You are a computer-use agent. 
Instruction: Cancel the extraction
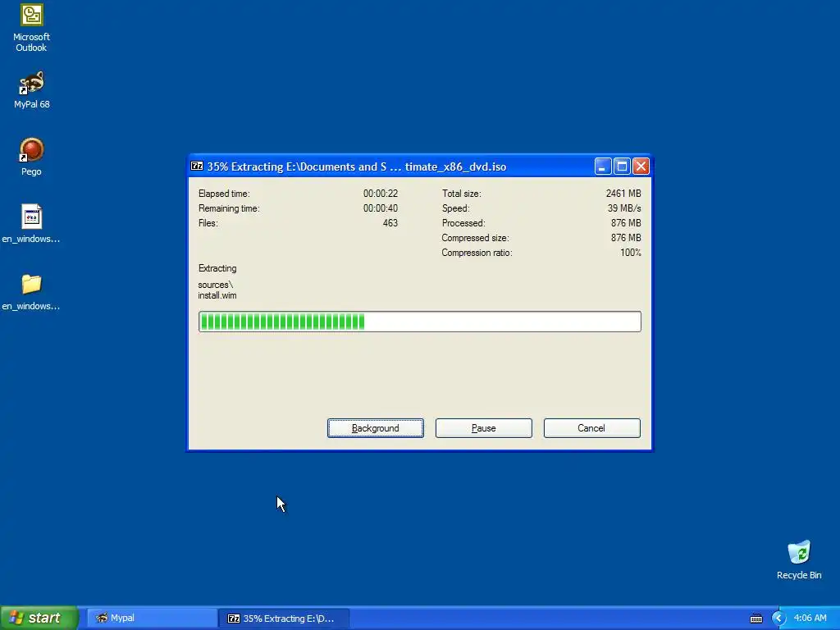click(592, 428)
